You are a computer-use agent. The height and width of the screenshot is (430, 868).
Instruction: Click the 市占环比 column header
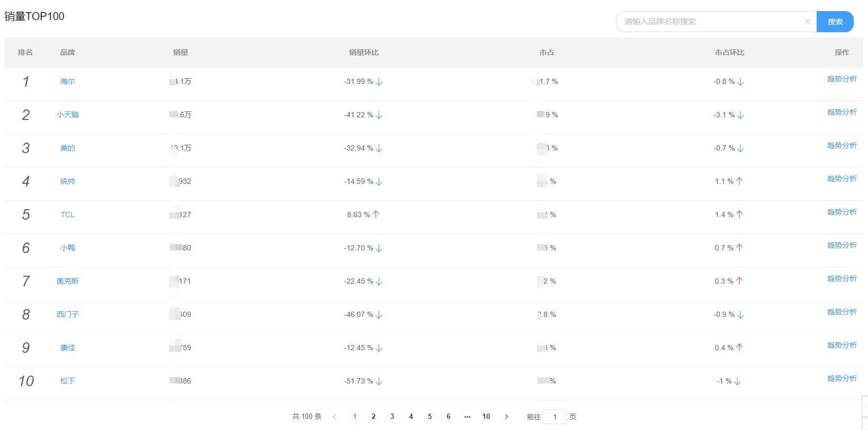point(729,52)
